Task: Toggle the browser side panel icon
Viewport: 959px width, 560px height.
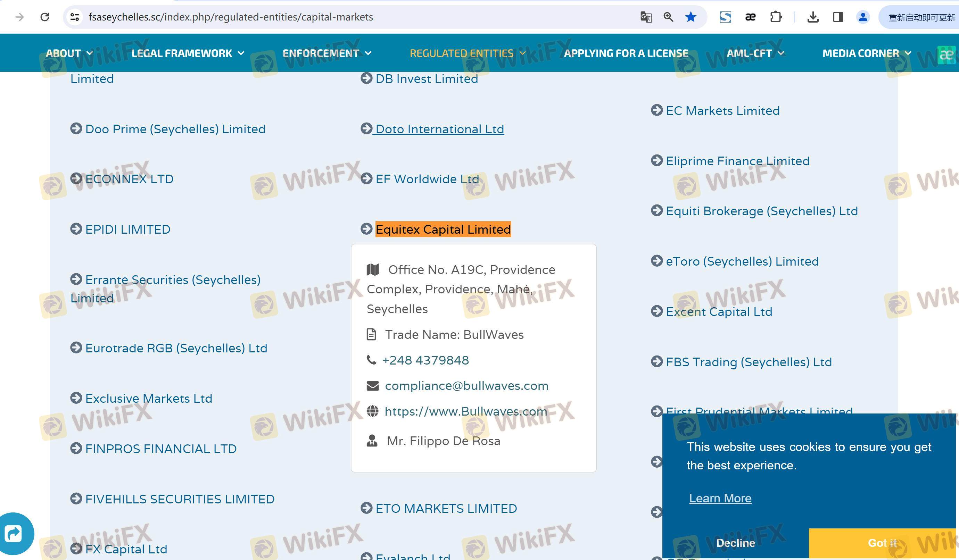Action: coord(838,17)
